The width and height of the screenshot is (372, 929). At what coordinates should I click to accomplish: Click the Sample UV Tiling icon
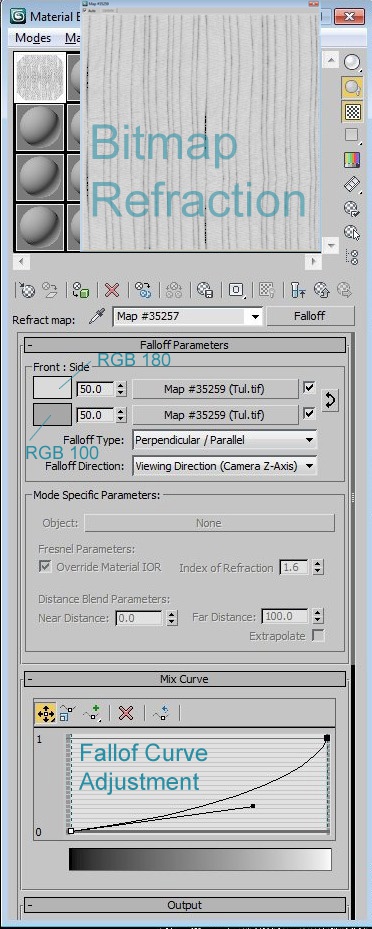[x=352, y=136]
